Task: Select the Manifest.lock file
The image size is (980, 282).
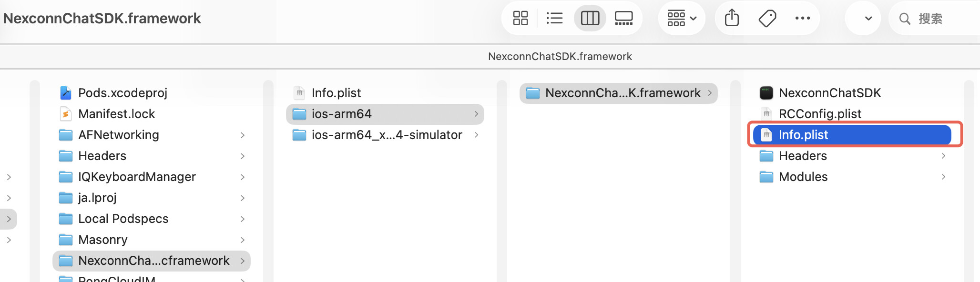Action: click(116, 114)
